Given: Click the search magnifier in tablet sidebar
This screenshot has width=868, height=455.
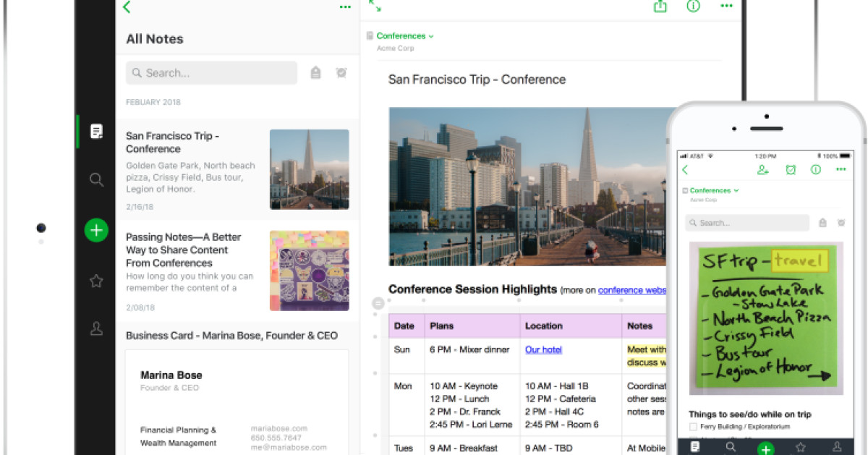Looking at the screenshot, I should (x=96, y=180).
